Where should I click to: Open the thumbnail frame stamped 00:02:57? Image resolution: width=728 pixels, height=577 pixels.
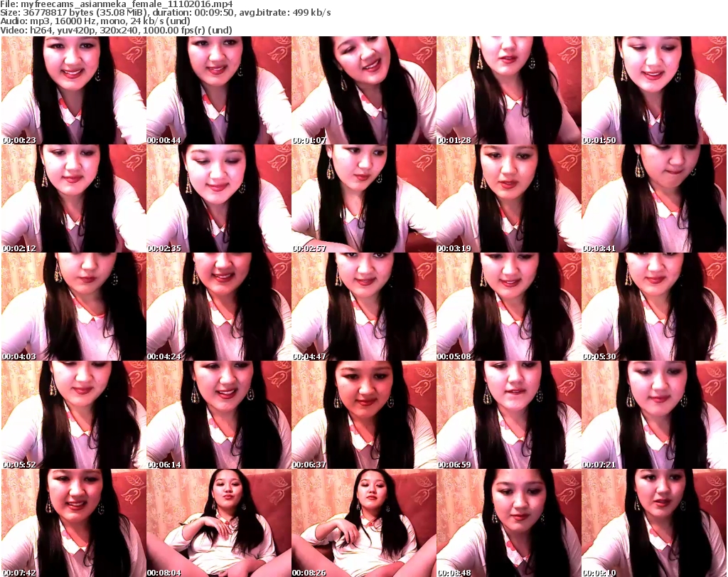(364, 198)
